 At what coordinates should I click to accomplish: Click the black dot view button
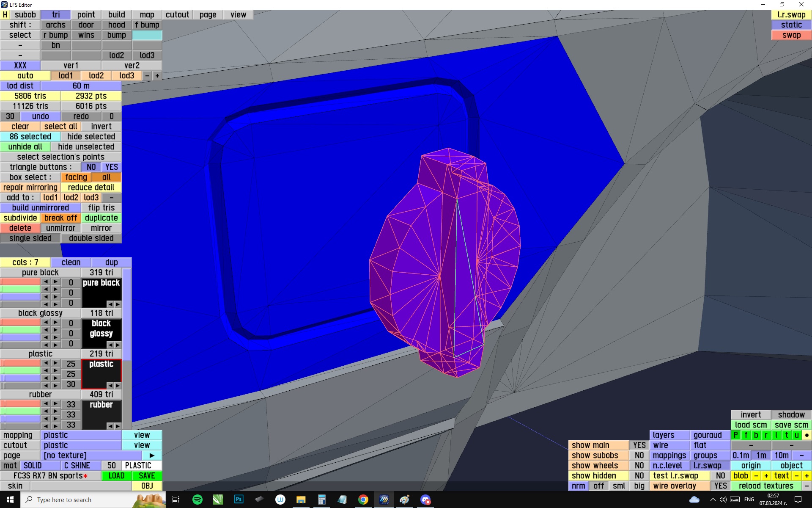tap(807, 435)
